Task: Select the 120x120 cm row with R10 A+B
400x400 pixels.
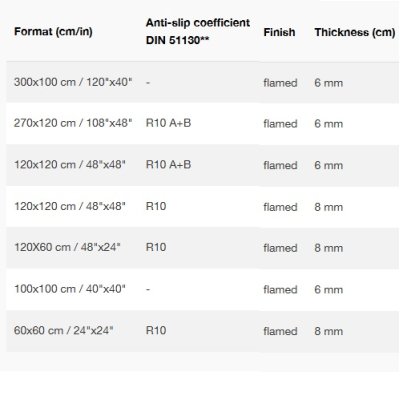Action: click(203, 165)
